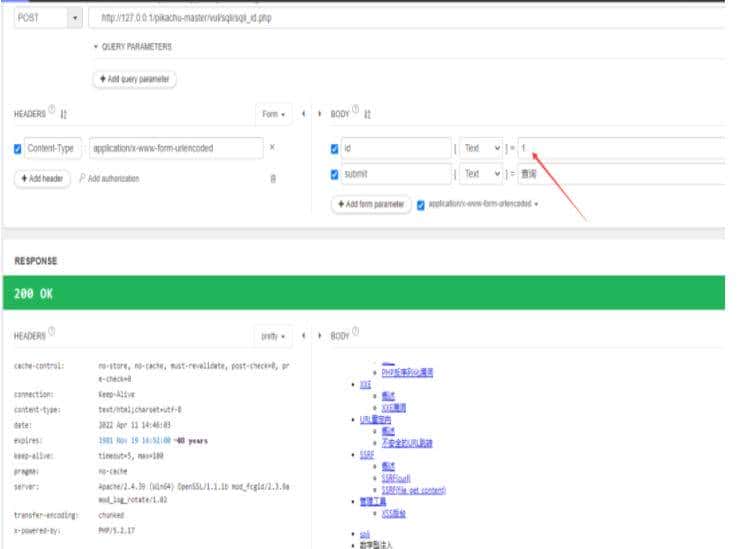The height and width of the screenshot is (549, 741).
Task: Click the Add authorization link
Action: click(109, 179)
